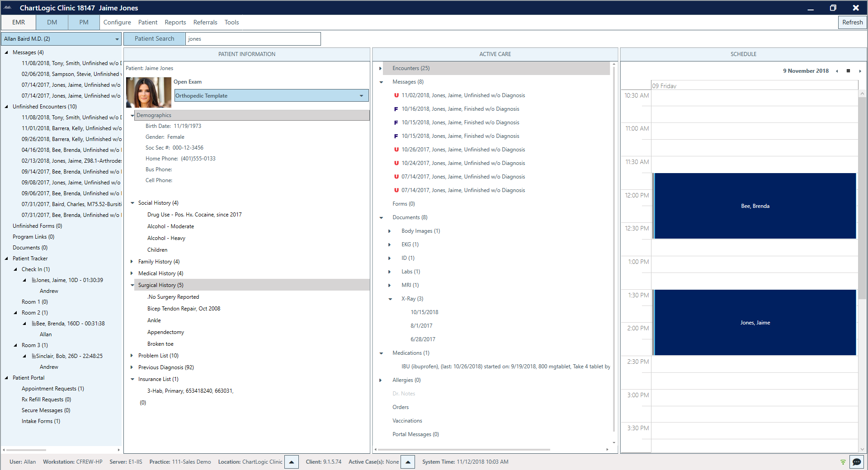Open the chat bubble icon in status bar
The image size is (868, 470).
pos(857,462)
